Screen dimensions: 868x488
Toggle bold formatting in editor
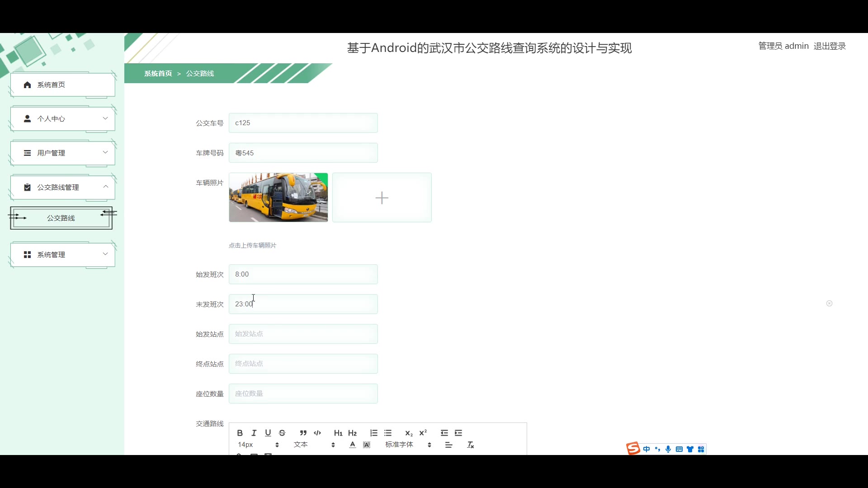[x=240, y=433]
